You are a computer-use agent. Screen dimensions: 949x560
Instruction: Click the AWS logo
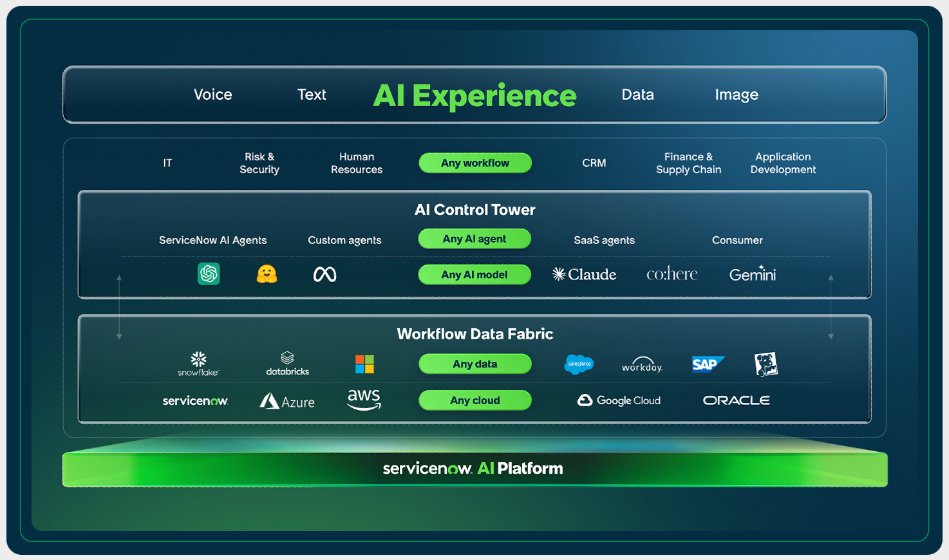tap(364, 400)
